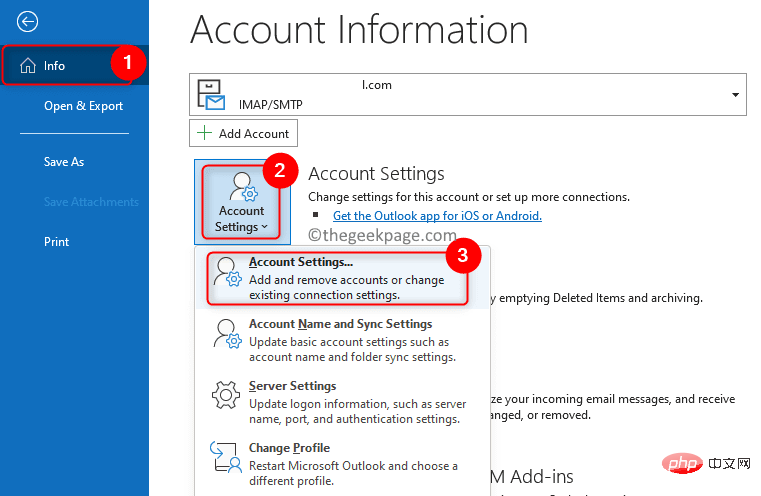This screenshot has height=496, width=761.
Task: Click the mail account envelope icon
Action: (x=214, y=95)
